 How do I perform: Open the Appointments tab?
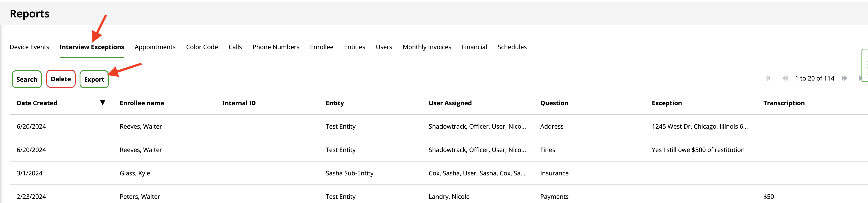click(155, 47)
